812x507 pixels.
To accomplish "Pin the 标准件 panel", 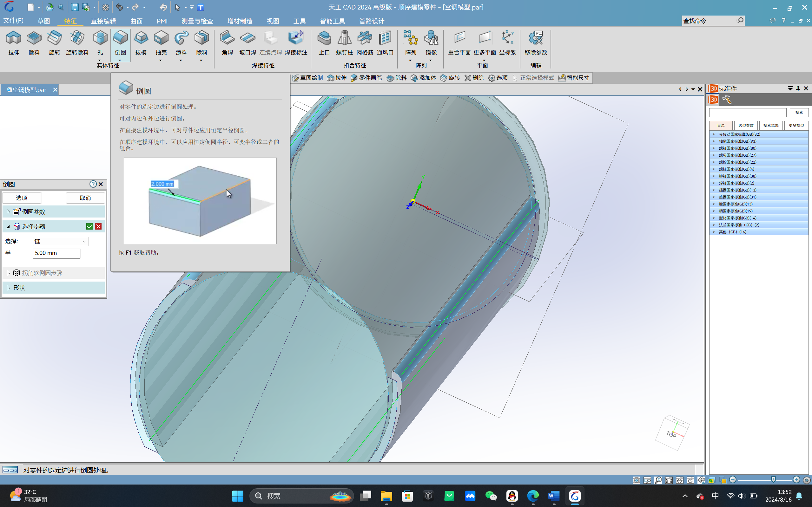I will (798, 88).
